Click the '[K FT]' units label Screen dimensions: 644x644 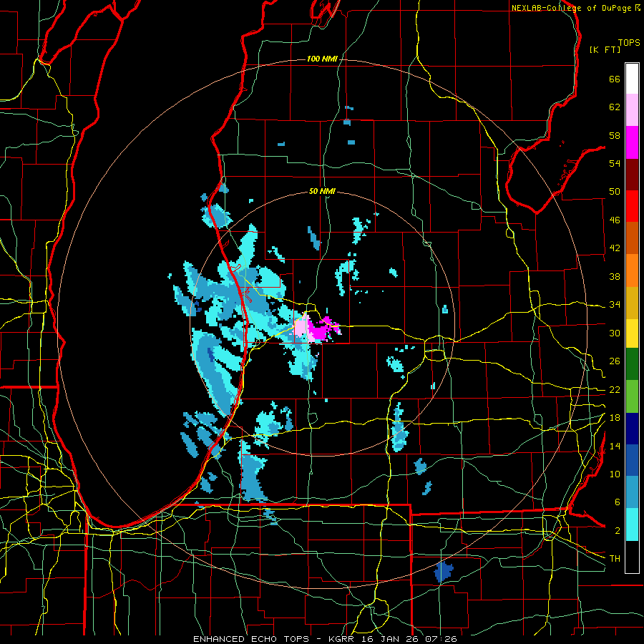tap(605, 49)
